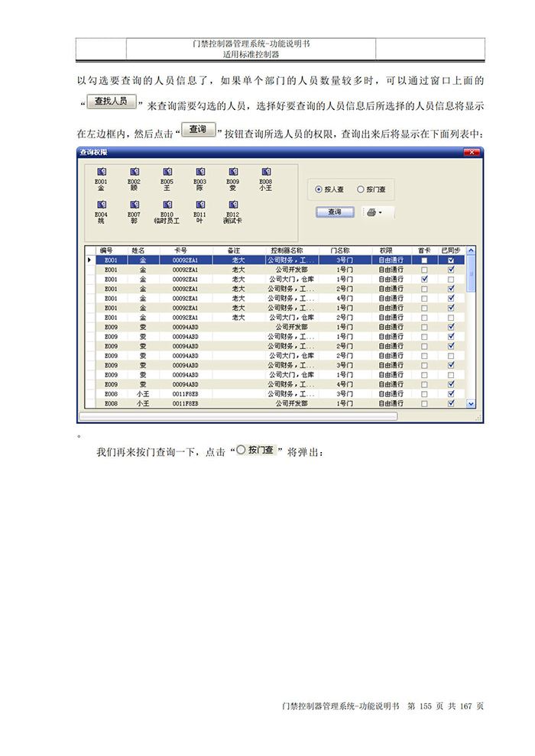The height and width of the screenshot is (756, 535).
Task: Toggle 已同步 checkbox in E001 公司财务 4号门 row
Action: pyautogui.click(x=451, y=299)
